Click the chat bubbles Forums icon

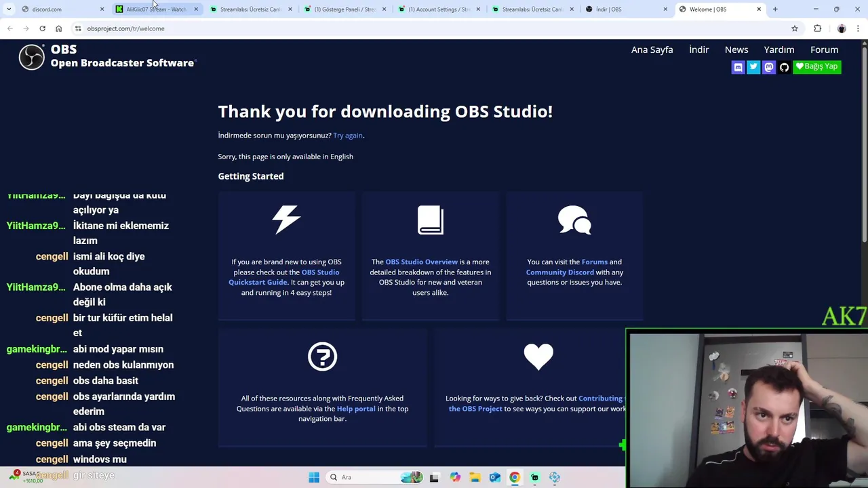click(x=574, y=220)
